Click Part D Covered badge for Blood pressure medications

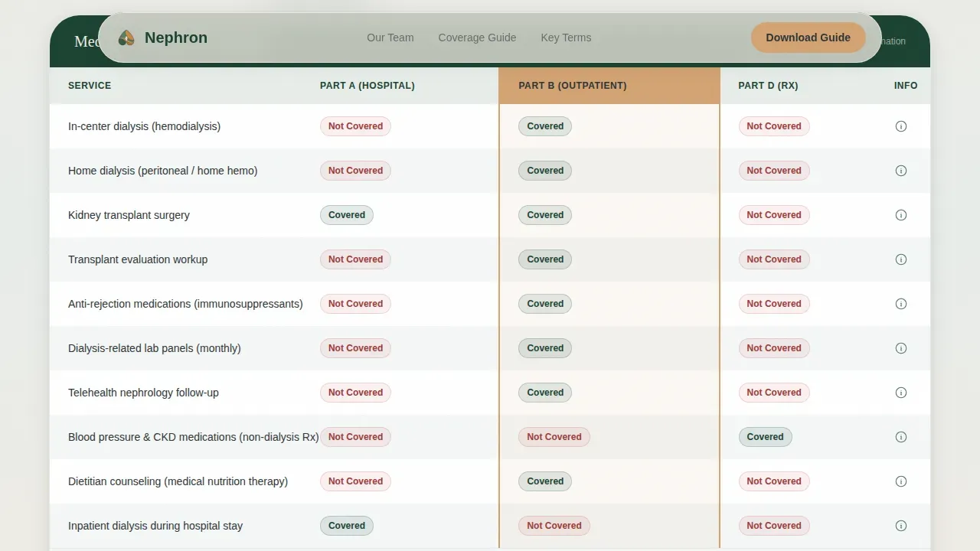(766, 437)
